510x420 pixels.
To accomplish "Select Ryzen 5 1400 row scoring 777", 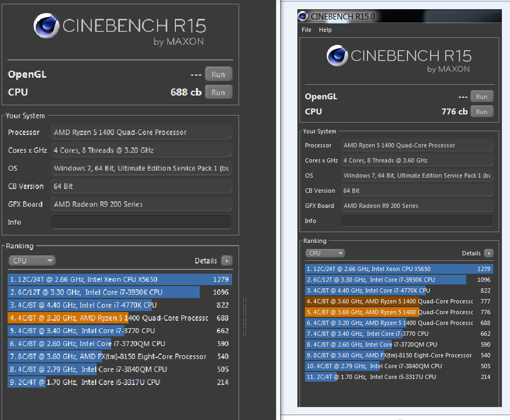I will tap(399, 301).
